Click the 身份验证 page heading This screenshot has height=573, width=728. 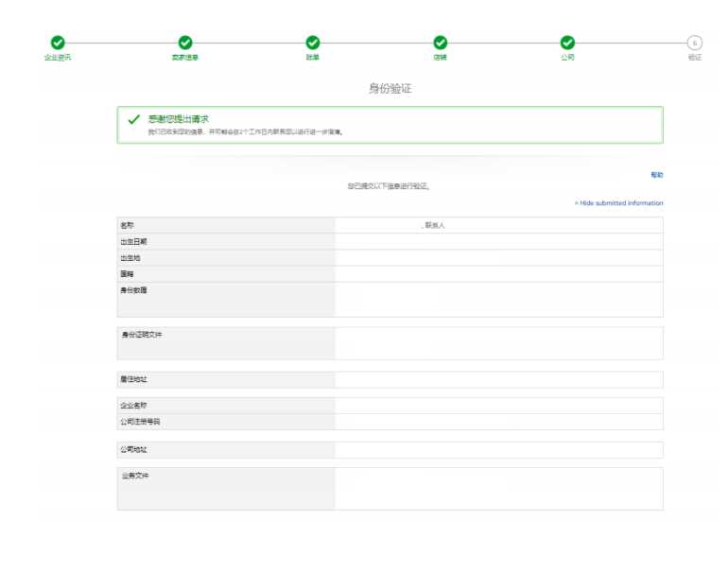[x=390, y=88]
